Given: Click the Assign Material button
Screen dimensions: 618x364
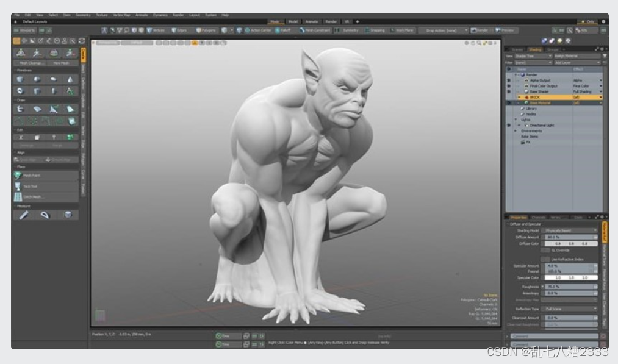Looking at the screenshot, I should point(577,55).
